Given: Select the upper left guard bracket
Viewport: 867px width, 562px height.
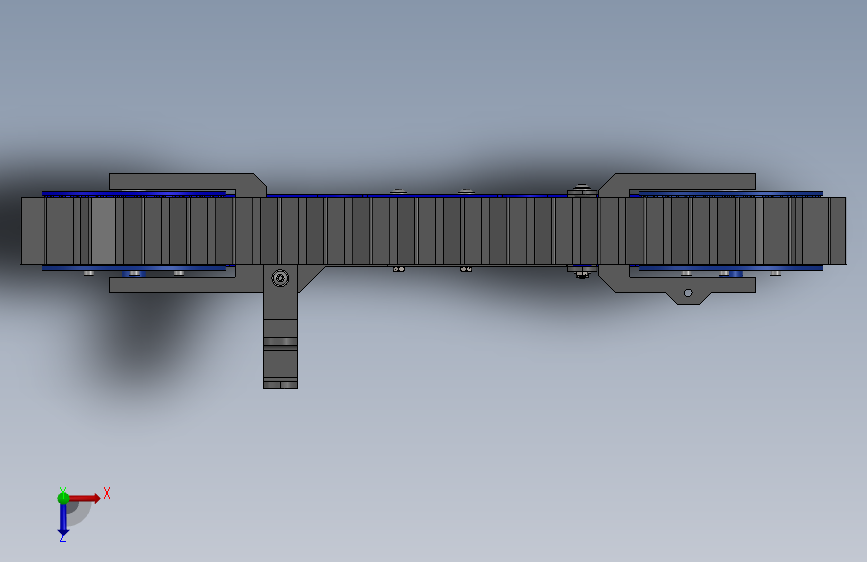Looking at the screenshot, I should tap(188, 183).
